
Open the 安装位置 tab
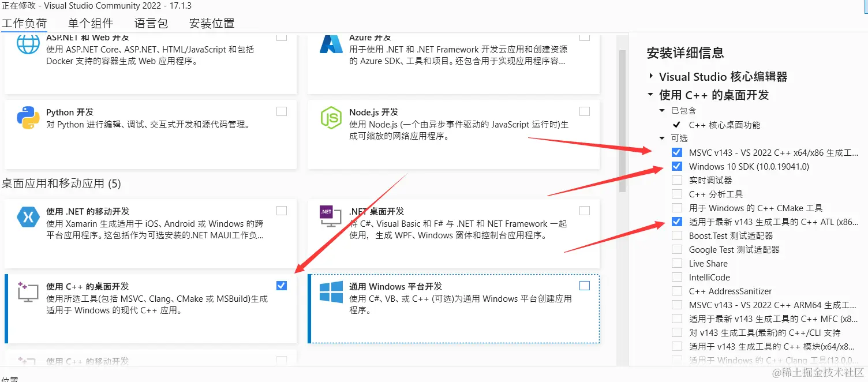tap(212, 23)
